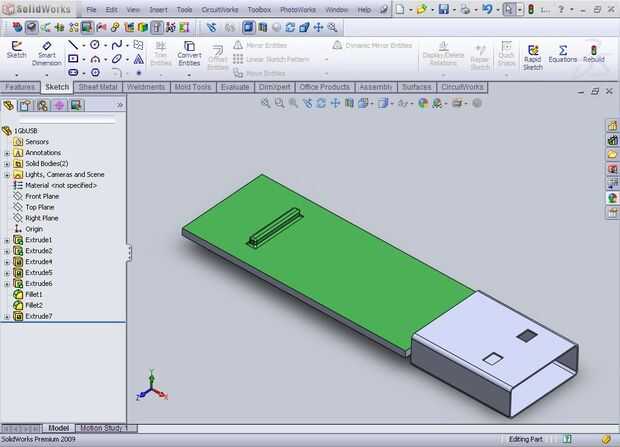620x447 pixels.
Task: Open the Motion Study 1 tab
Action: (x=105, y=428)
